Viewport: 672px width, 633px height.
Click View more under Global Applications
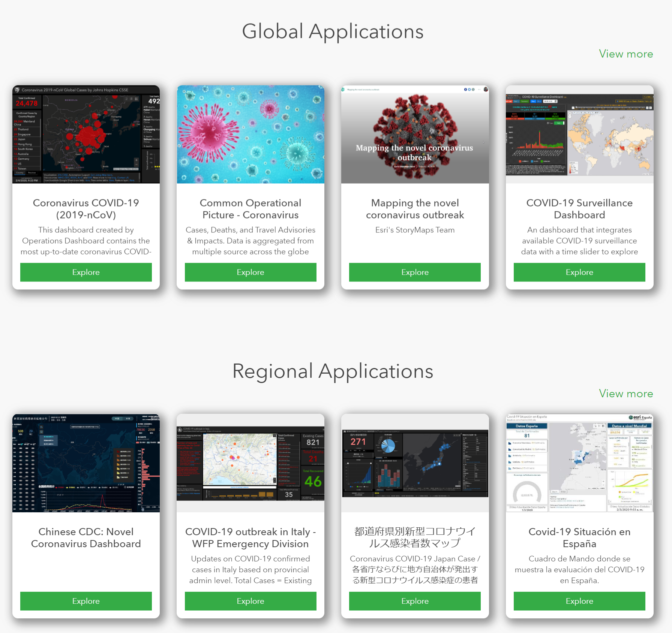(626, 54)
